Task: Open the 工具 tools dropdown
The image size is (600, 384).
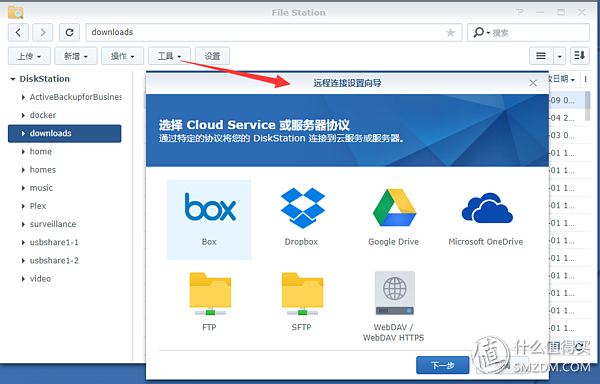Action: [x=170, y=56]
